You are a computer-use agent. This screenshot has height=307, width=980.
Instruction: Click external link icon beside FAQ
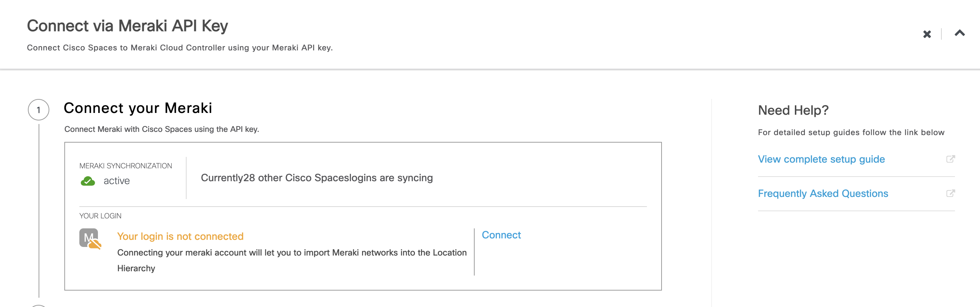click(x=950, y=193)
